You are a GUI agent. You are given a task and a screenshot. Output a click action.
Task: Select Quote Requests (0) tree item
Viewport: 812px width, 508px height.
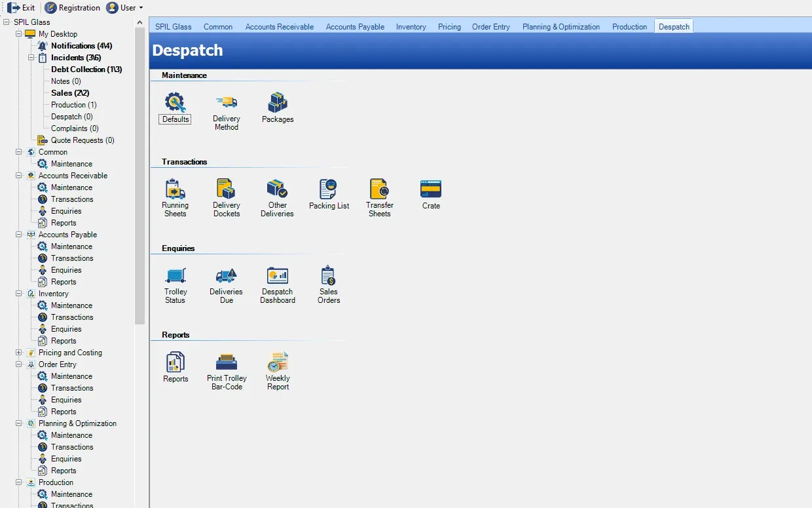pyautogui.click(x=83, y=140)
